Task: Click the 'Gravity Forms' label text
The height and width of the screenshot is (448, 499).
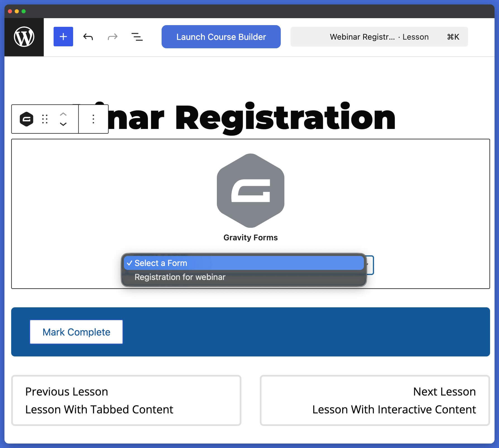Action: (251, 238)
